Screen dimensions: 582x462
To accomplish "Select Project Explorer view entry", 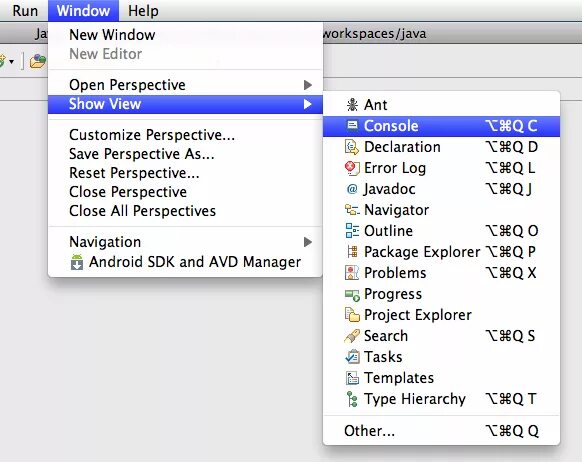I will (441, 315).
